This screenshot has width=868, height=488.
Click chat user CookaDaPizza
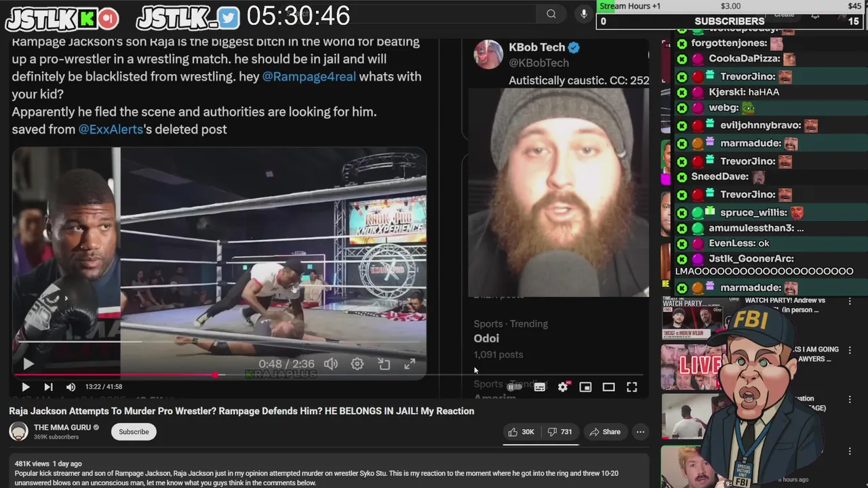coord(744,59)
